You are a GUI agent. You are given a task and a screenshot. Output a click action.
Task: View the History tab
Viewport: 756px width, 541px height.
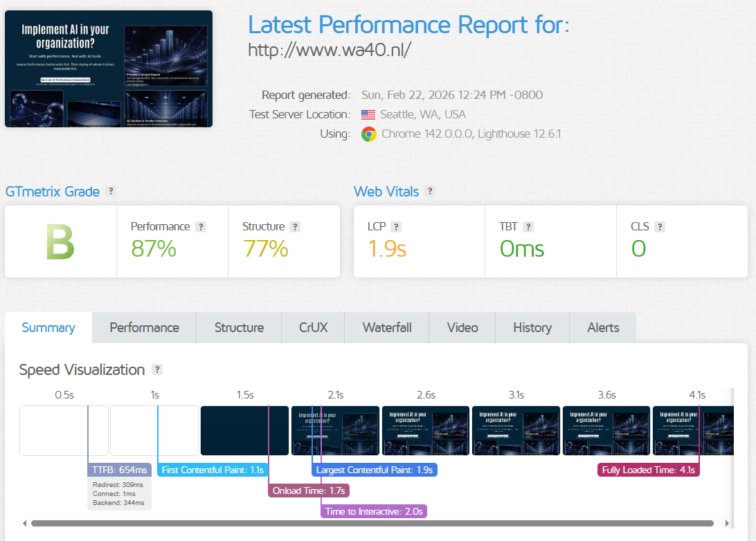pos(532,328)
